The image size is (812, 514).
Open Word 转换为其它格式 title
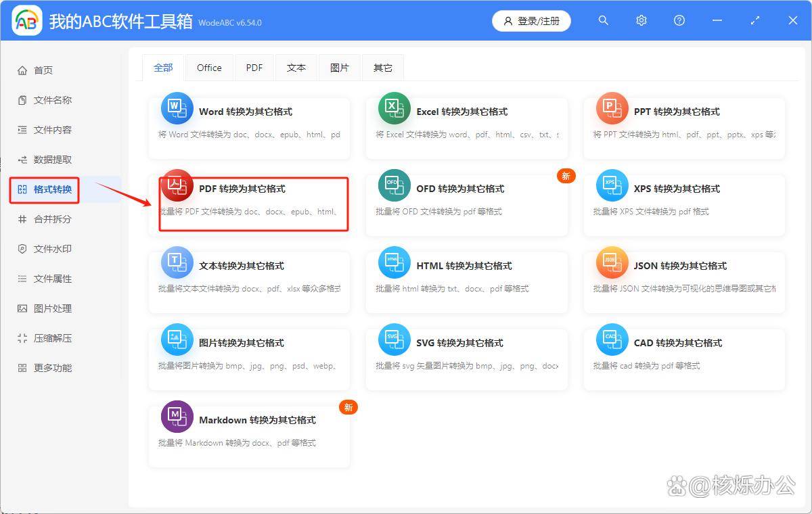[246, 112]
